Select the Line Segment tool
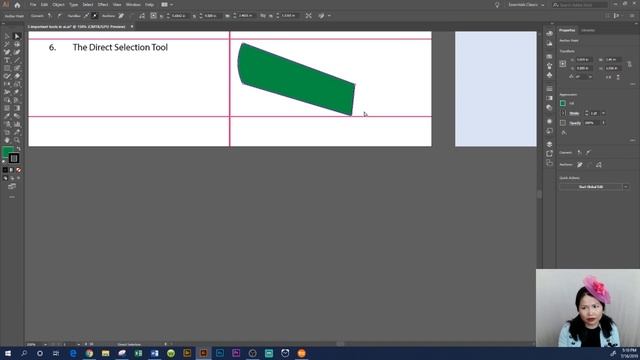 coord(17,60)
